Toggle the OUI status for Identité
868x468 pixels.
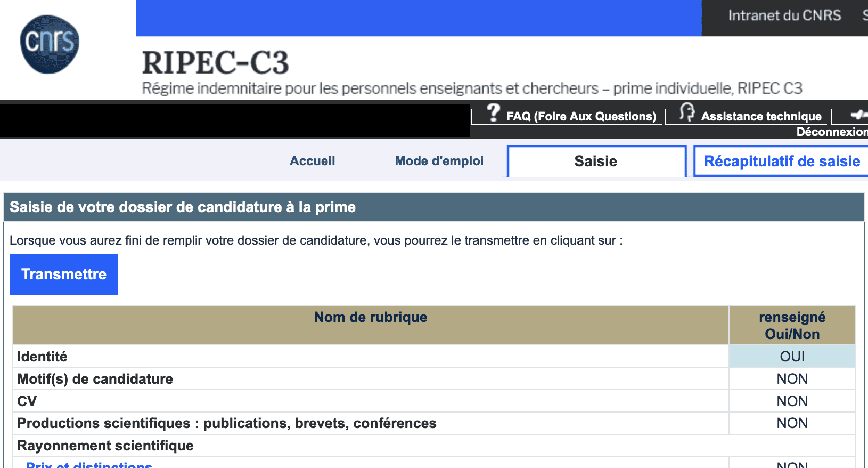pyautogui.click(x=792, y=356)
